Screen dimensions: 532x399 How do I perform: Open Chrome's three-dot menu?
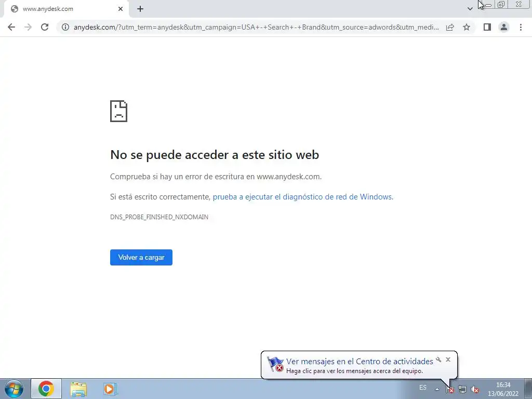point(521,27)
